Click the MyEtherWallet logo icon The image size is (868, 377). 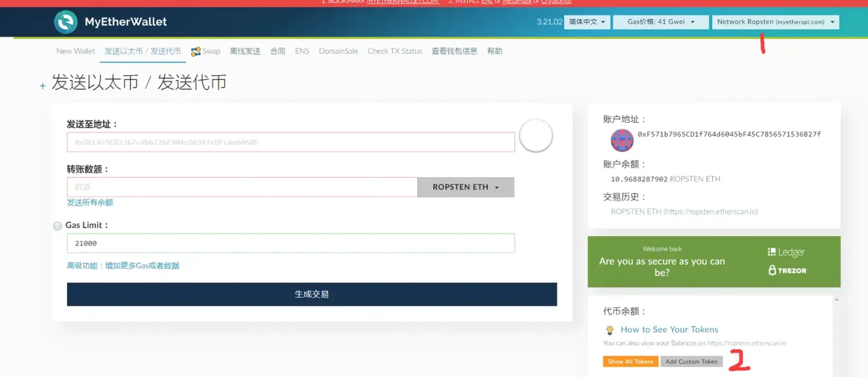pos(65,22)
